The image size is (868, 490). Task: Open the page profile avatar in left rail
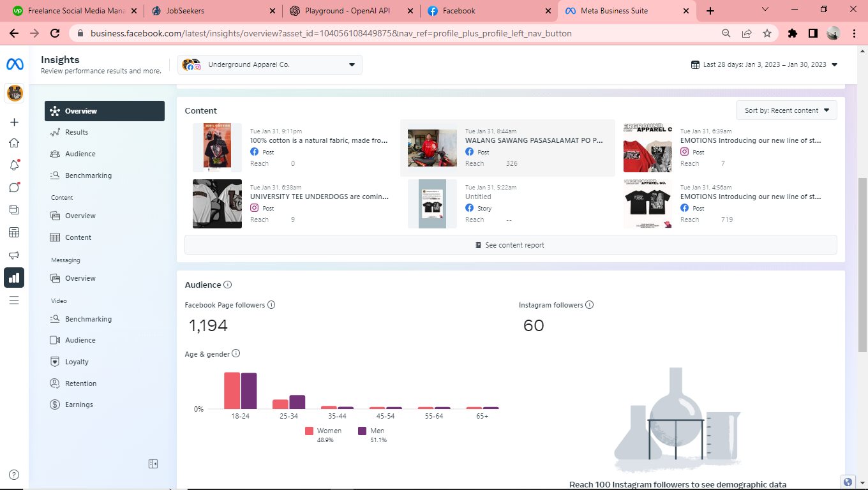[x=15, y=93]
